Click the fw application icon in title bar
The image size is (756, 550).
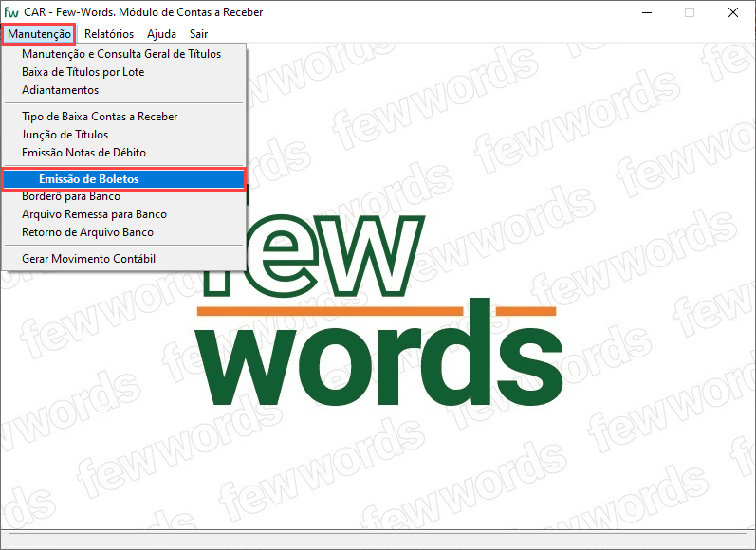[11, 12]
